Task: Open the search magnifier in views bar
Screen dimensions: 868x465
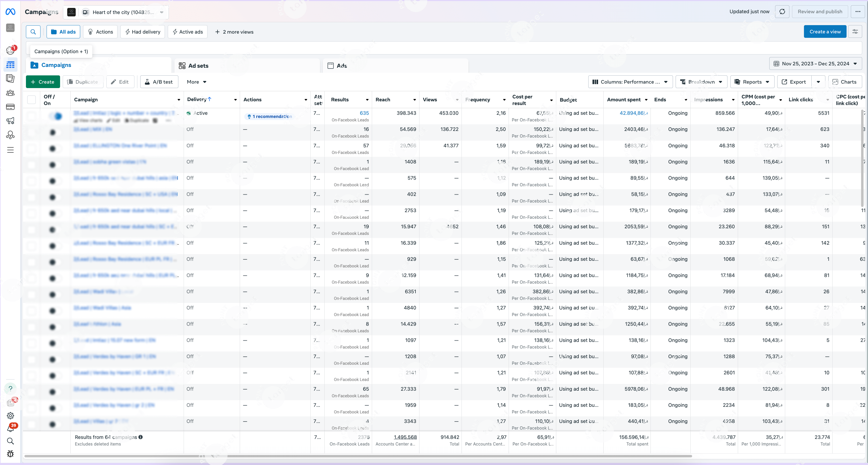Action: tap(33, 32)
